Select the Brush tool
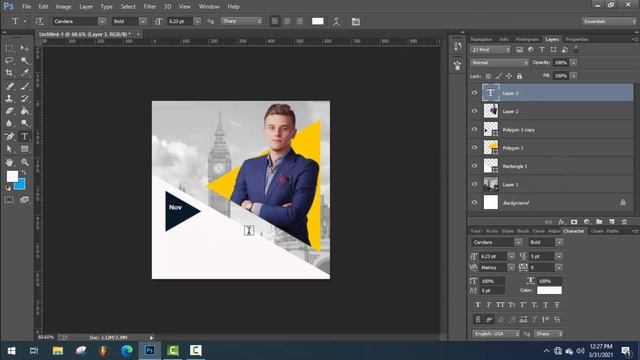Image resolution: width=640 pixels, height=360 pixels. 24,86
